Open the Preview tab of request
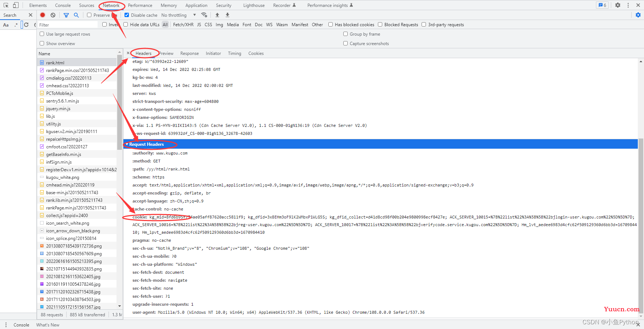Viewport: 644px width, 329px height. pyautogui.click(x=166, y=53)
